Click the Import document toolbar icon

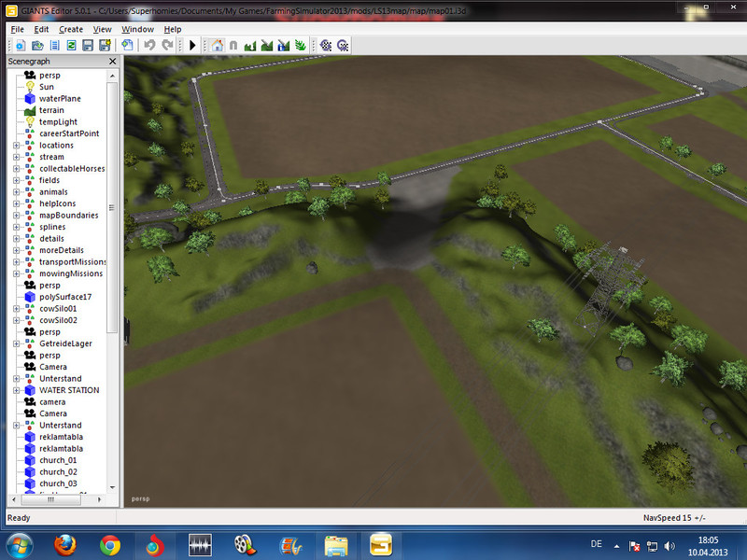[127, 46]
